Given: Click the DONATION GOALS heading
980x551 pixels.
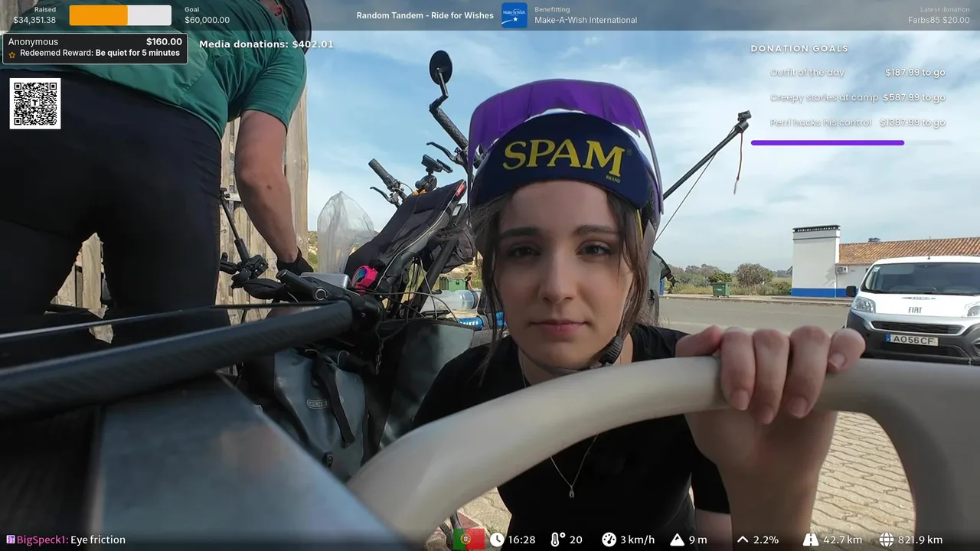Looking at the screenshot, I should [799, 48].
